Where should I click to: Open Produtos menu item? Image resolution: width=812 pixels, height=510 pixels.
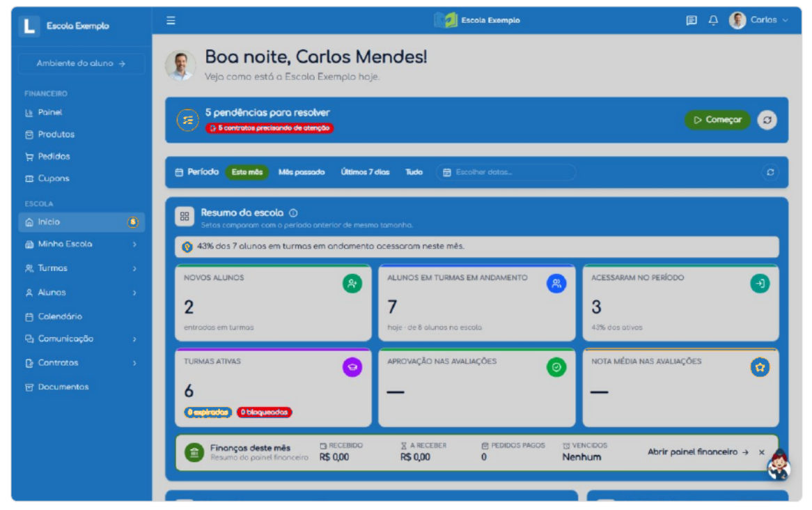coord(81,134)
